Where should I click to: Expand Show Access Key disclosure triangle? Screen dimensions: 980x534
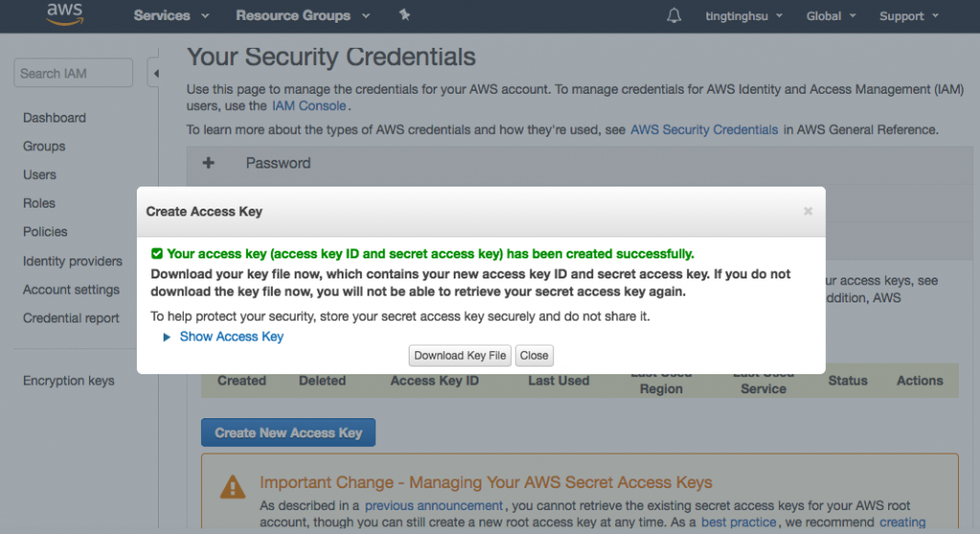point(167,337)
